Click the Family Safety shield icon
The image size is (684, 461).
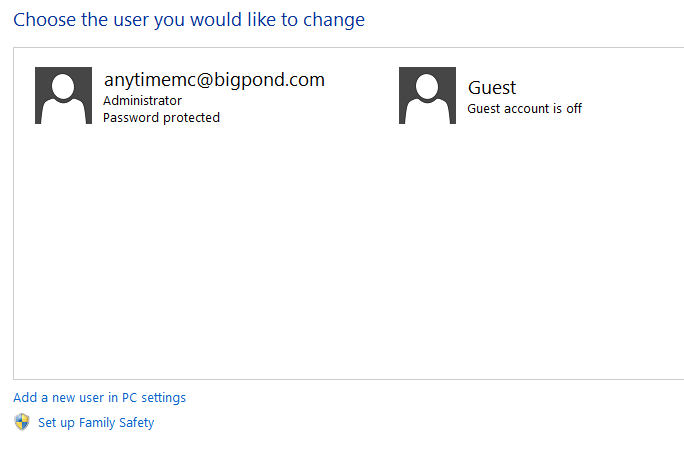(x=22, y=422)
